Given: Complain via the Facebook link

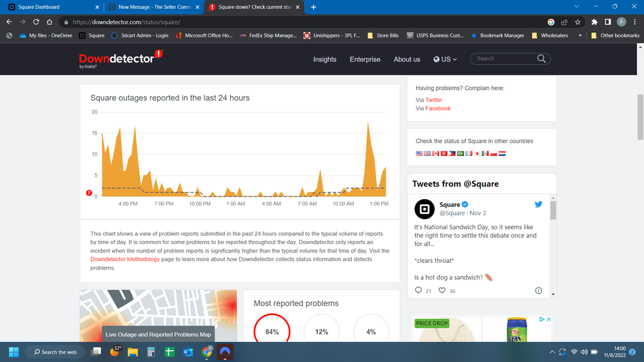Looking at the screenshot, I should [x=438, y=108].
